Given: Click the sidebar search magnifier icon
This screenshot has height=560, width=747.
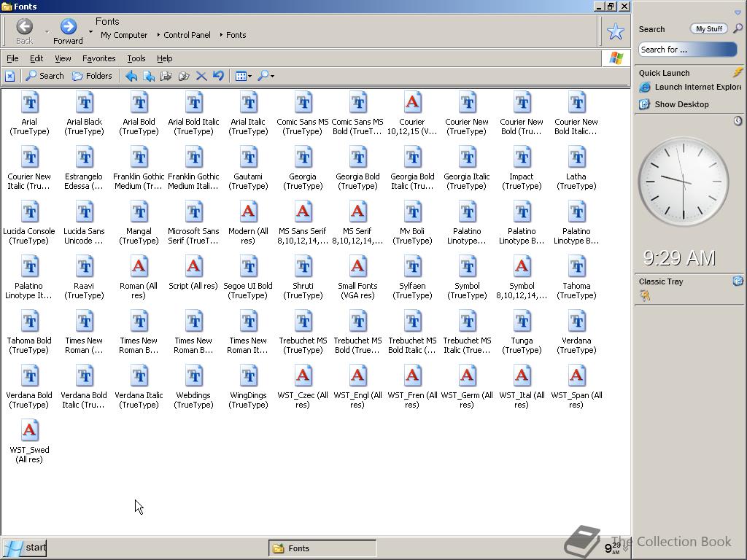Looking at the screenshot, I should (738, 28).
